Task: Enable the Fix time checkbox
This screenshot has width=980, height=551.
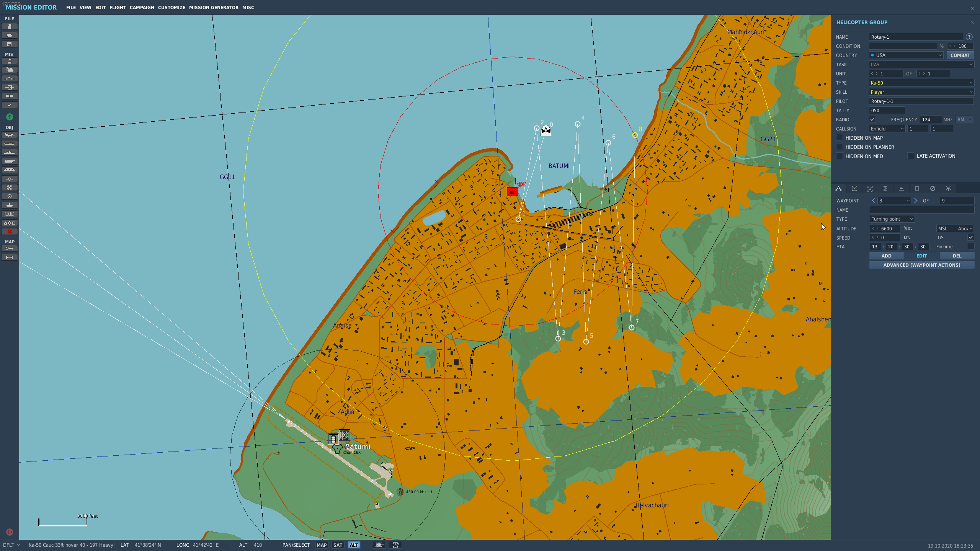Action: (x=971, y=246)
